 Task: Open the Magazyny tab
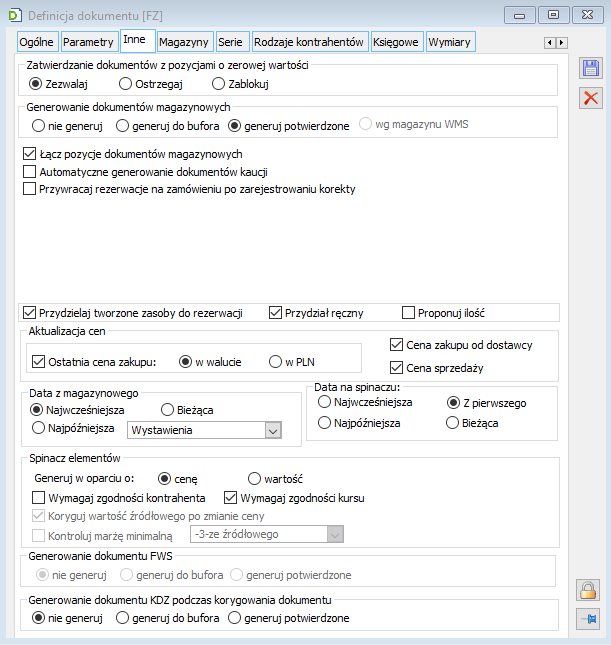(x=184, y=42)
